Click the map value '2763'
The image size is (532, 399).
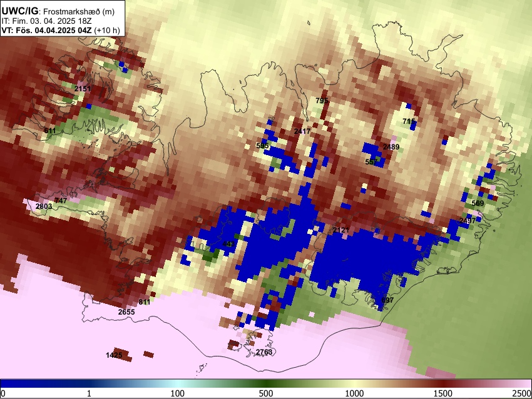[264, 352]
